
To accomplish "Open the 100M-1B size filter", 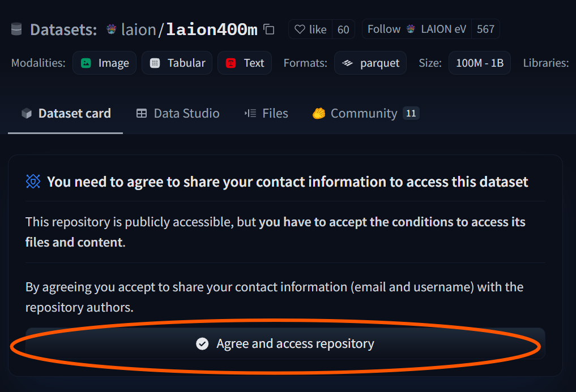I will (479, 63).
